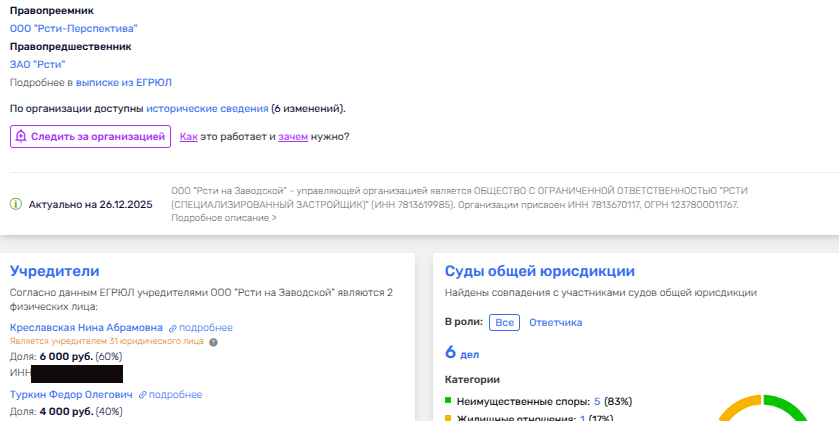Filter cases by 'Ответчика' role
Image resolution: width=839 pixels, height=421 pixels.
click(555, 323)
